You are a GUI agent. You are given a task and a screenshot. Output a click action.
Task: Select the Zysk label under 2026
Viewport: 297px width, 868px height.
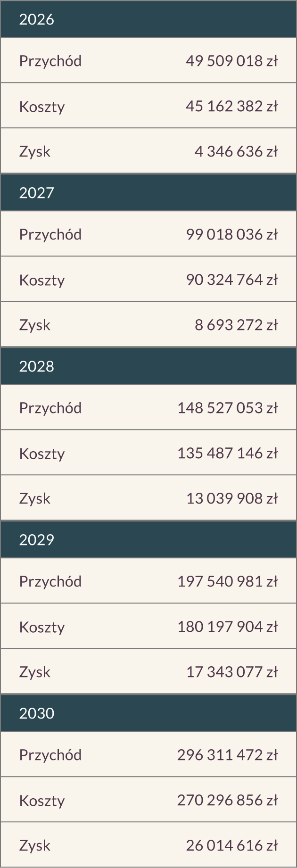[35, 151]
